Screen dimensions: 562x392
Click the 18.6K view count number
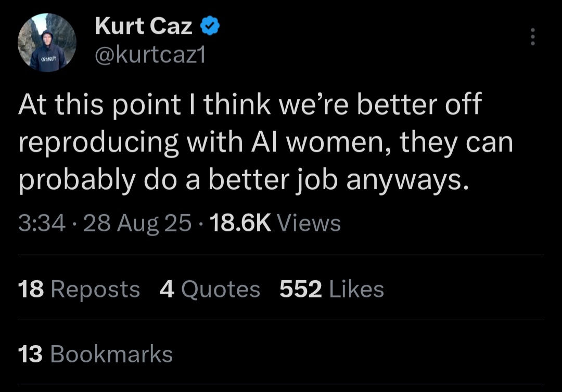point(240,224)
